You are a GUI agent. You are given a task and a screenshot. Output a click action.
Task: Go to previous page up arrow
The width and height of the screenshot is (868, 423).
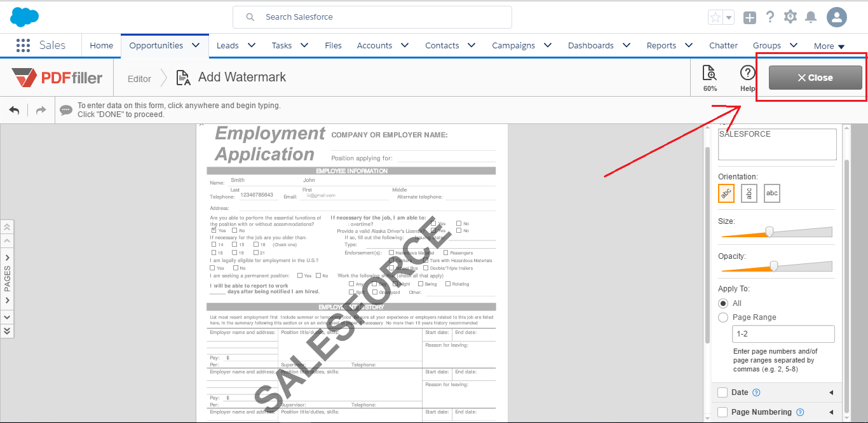7,241
